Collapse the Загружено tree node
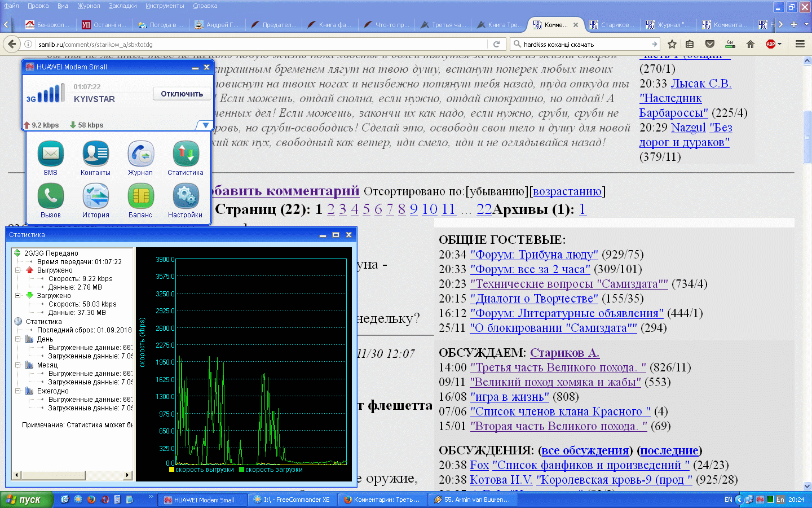Screen dimensions: 812x508 (x=17, y=295)
